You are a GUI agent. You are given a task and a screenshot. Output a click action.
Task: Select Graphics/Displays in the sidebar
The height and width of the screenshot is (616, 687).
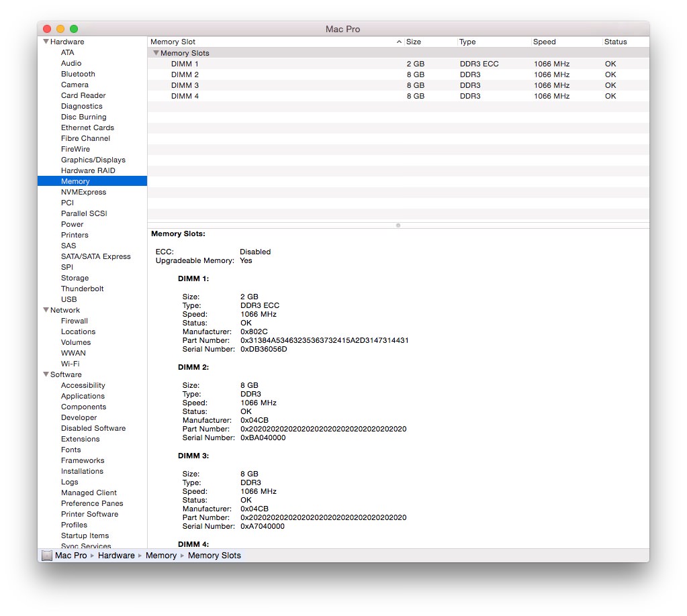pos(93,160)
